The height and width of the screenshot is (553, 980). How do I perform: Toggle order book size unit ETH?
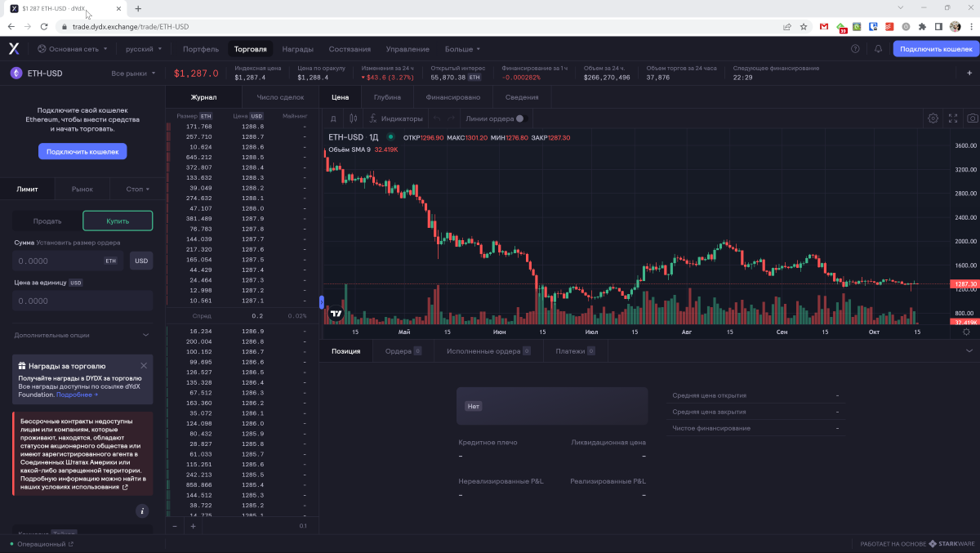pyautogui.click(x=206, y=116)
